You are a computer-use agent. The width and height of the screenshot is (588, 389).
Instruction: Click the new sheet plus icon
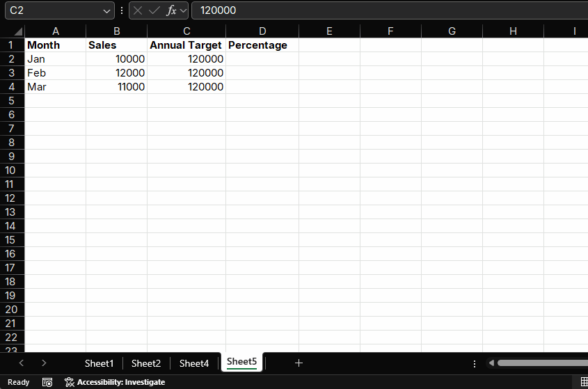(299, 363)
